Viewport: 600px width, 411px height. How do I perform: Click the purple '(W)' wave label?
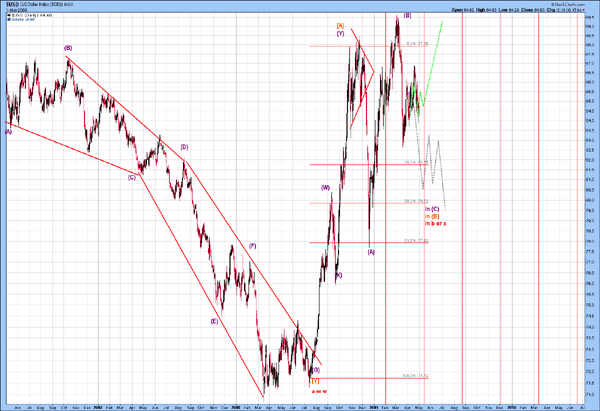click(325, 188)
